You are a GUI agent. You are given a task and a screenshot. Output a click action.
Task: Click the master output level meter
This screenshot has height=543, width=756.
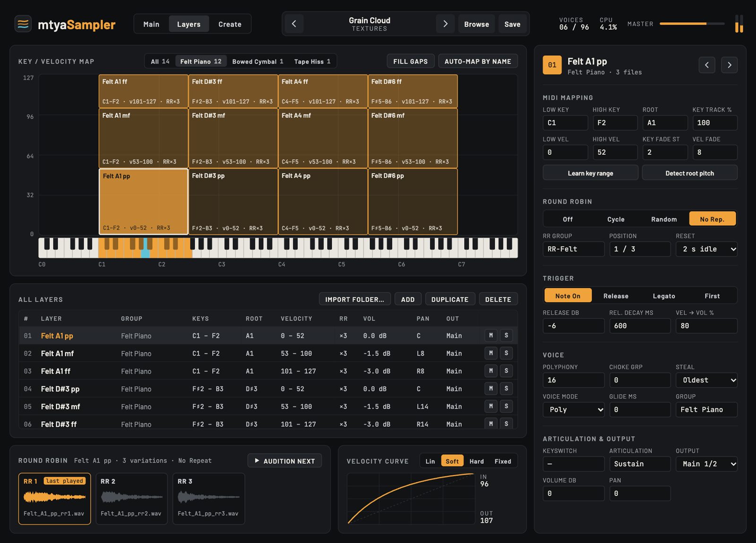pyautogui.click(x=739, y=24)
